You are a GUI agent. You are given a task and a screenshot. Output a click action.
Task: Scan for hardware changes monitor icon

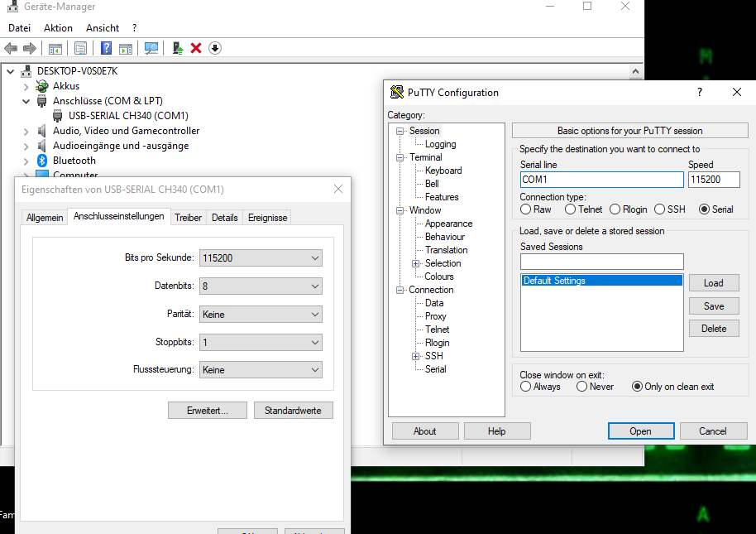[151, 48]
